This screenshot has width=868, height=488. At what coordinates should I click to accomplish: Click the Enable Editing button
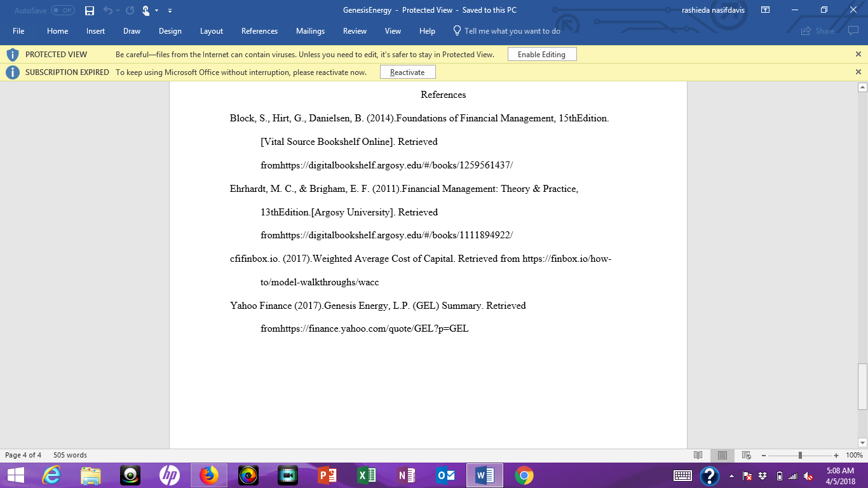(542, 55)
